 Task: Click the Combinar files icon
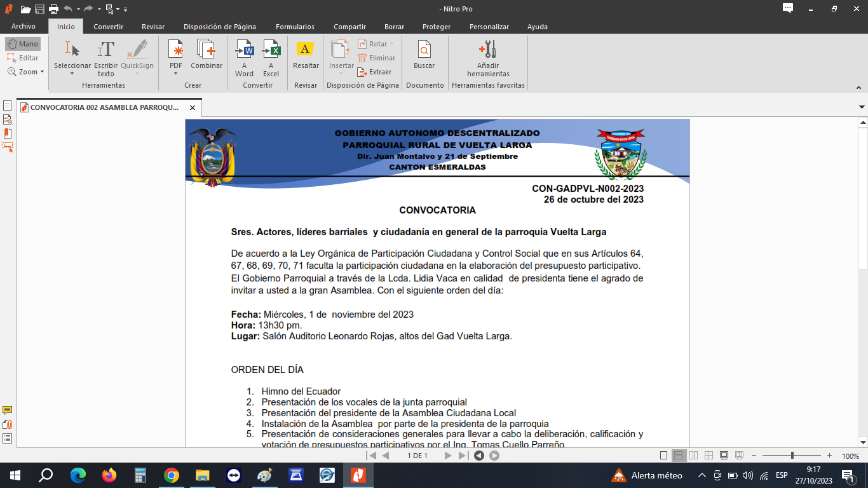(207, 50)
